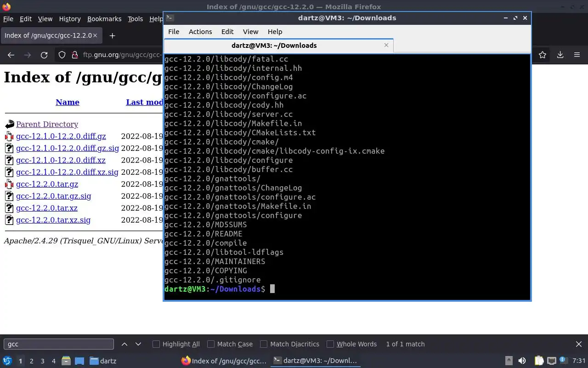588x368 pixels.
Task: Open the volume control tray icon
Action: pos(522,361)
